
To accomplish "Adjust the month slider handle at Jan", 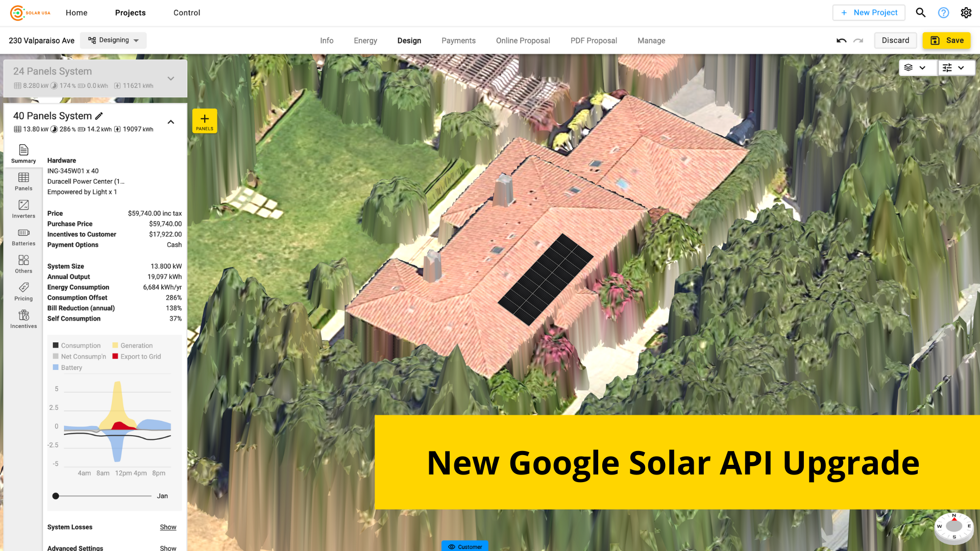I will click(x=56, y=496).
